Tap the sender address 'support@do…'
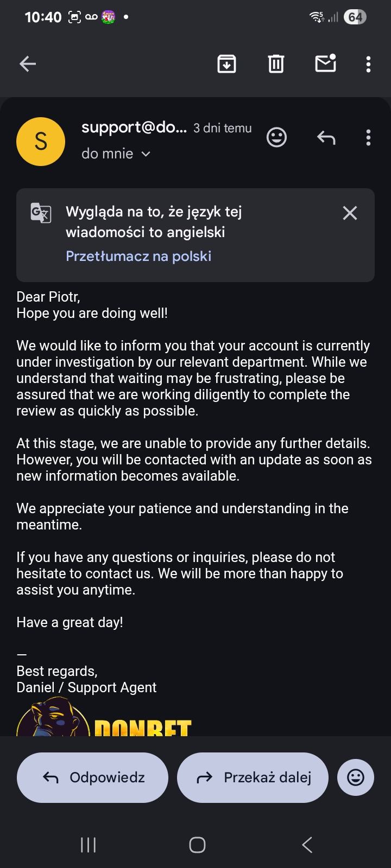This screenshot has width=391, height=868. (134, 127)
